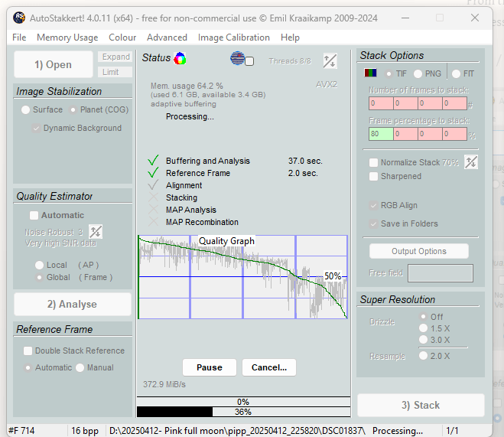The image size is (504, 437).
Task: Open the Output Options dialog
Action: 418,251
